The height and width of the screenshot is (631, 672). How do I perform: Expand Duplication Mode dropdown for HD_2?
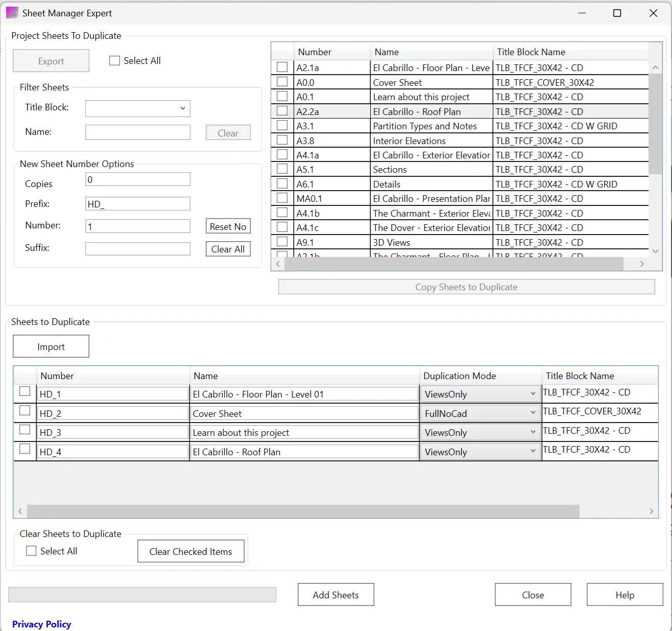coord(479,413)
